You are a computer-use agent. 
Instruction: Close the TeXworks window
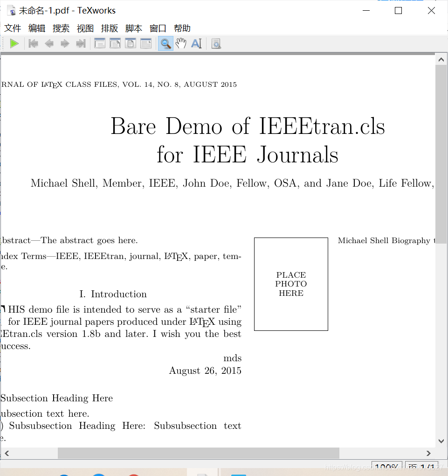click(x=431, y=11)
